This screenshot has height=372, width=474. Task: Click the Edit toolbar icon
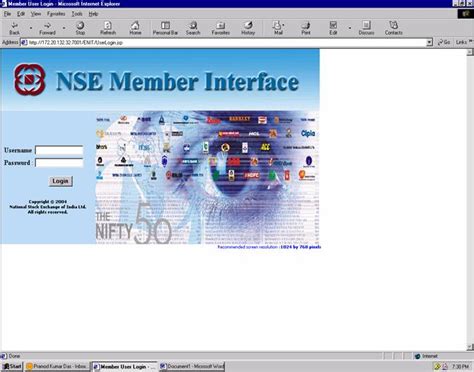coord(333,28)
